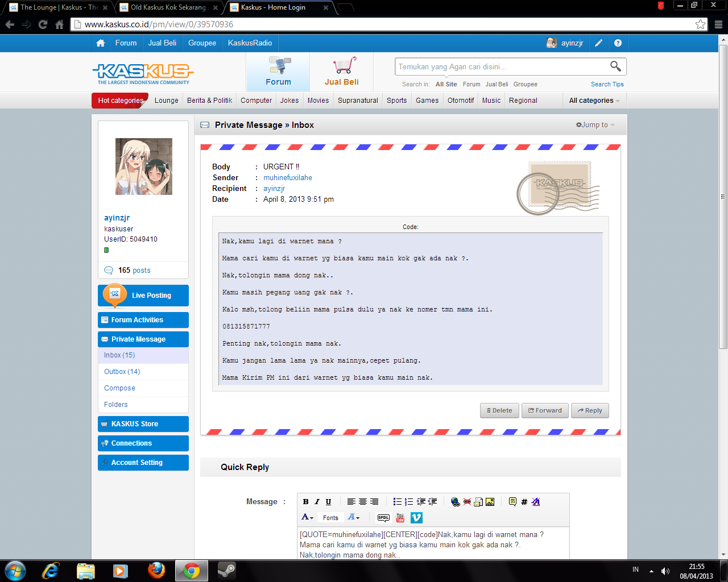Open Lounge category

(x=167, y=101)
